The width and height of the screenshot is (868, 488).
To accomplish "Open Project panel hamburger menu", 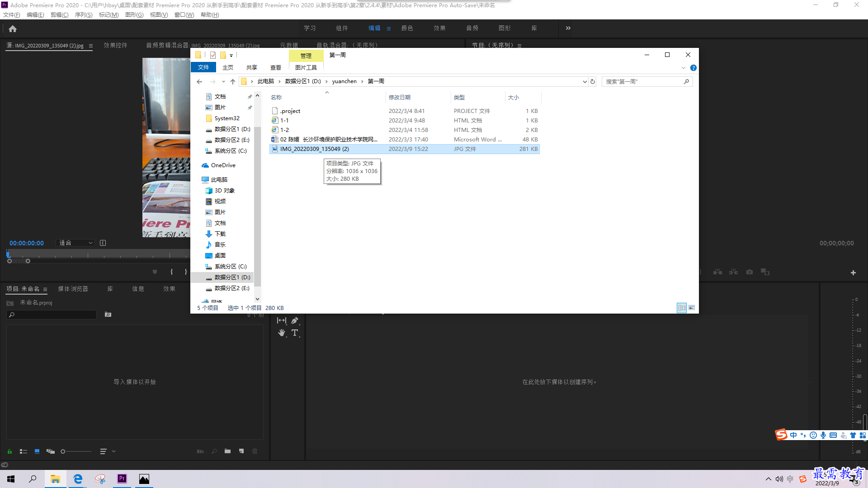I will coord(45,289).
